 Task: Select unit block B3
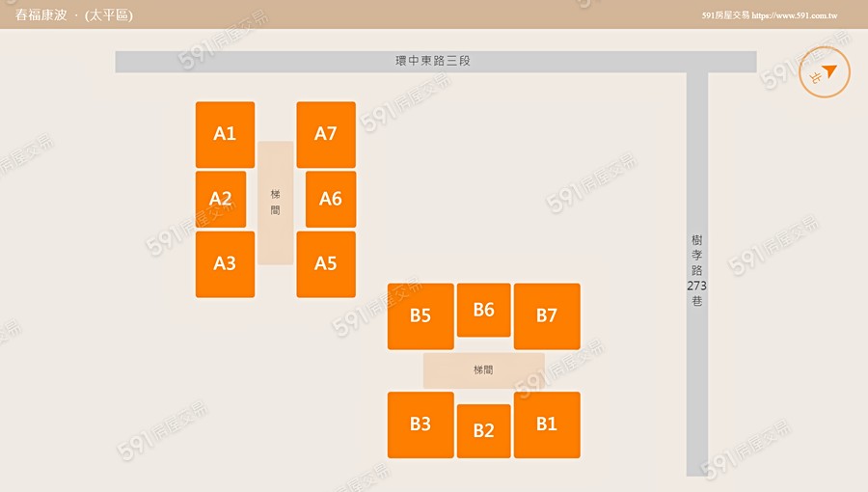[x=420, y=424]
